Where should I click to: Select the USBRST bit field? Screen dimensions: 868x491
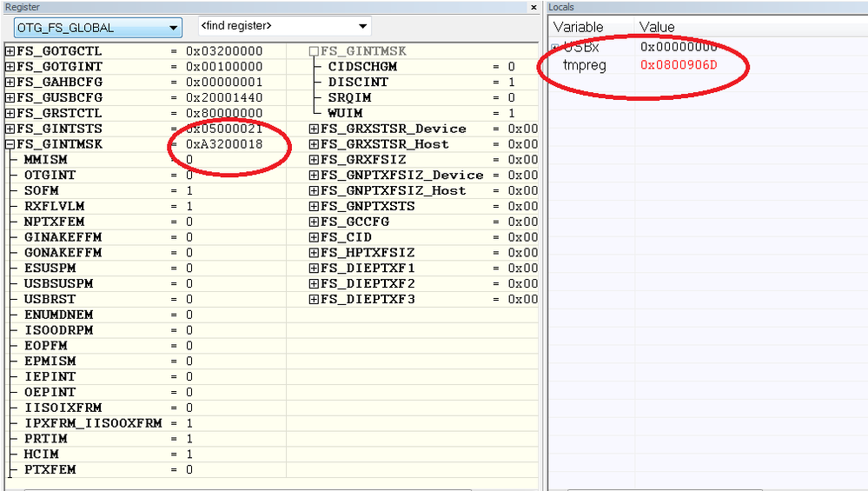[x=50, y=299]
